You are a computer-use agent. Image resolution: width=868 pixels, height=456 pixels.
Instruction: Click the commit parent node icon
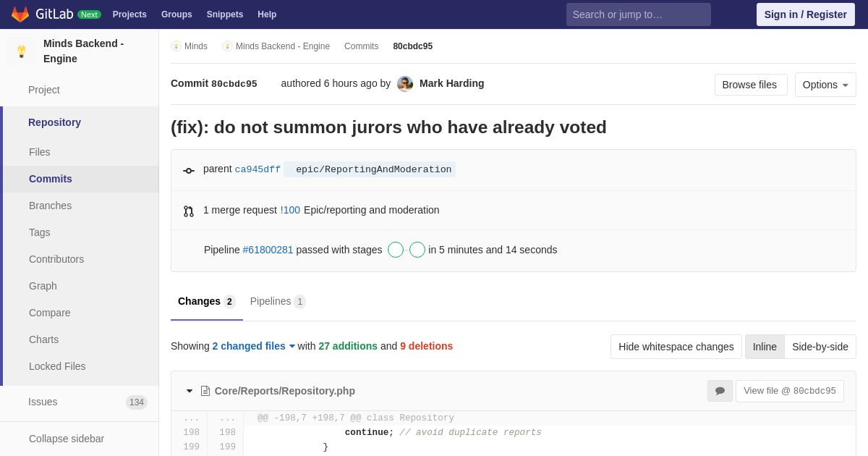coord(189,171)
